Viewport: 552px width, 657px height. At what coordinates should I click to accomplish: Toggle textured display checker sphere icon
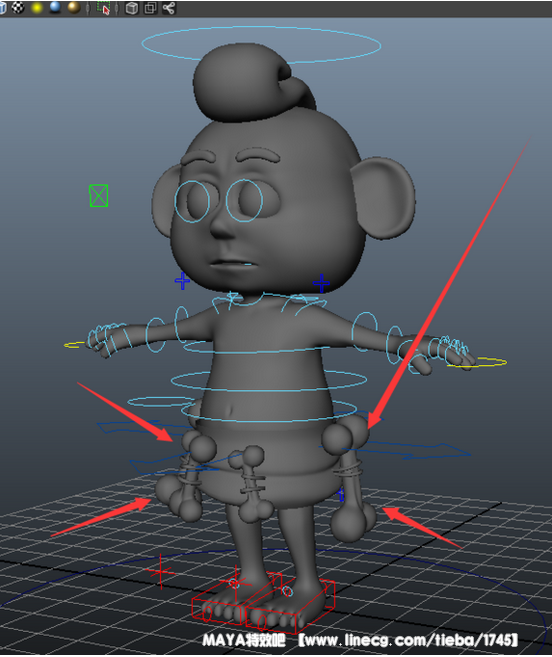pyautogui.click(x=18, y=7)
